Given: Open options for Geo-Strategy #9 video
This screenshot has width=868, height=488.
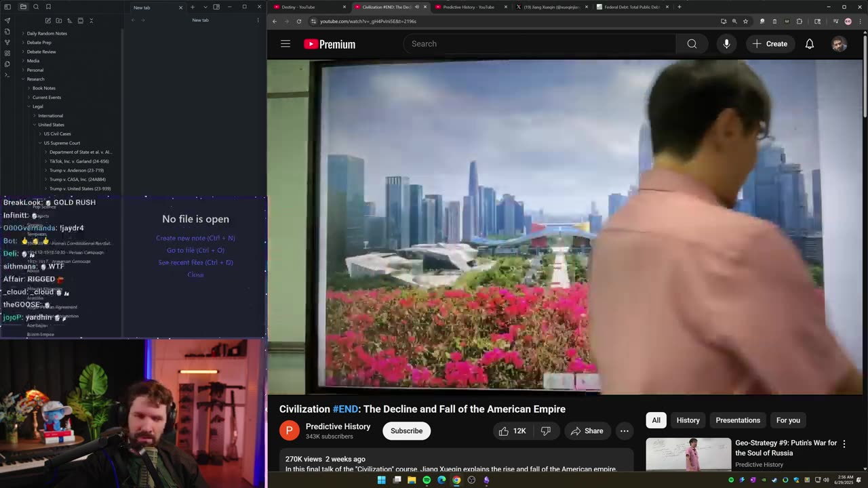Looking at the screenshot, I should click(844, 444).
